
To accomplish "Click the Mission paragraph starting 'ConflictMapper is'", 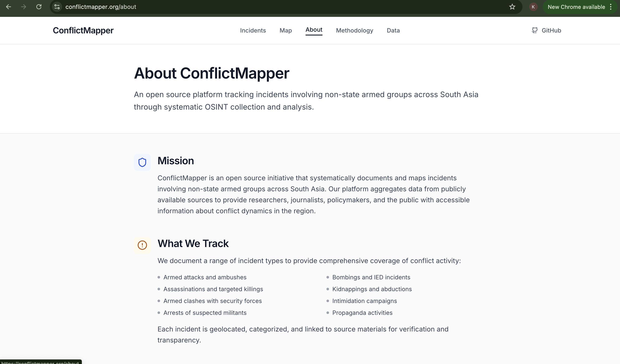I will 314,194.
